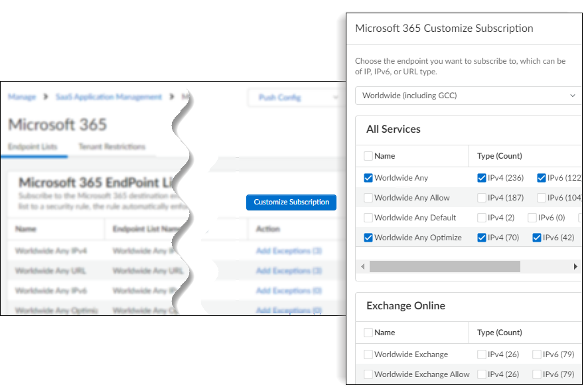
Task: Check IPv4 (187) for Worldwide Any Allow
Action: (482, 198)
